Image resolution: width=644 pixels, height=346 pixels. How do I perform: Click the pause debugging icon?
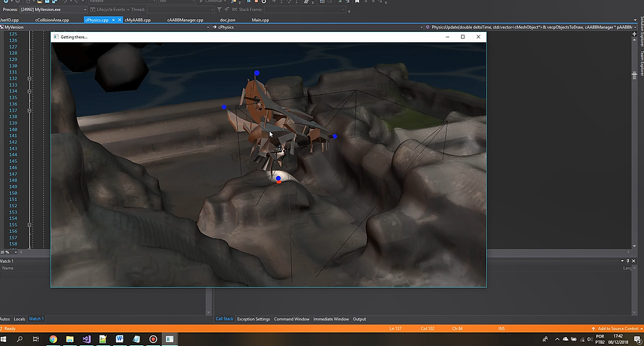click(249, 1)
